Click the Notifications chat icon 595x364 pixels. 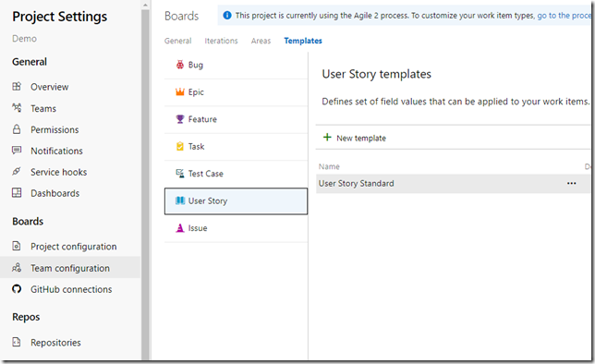[17, 151]
